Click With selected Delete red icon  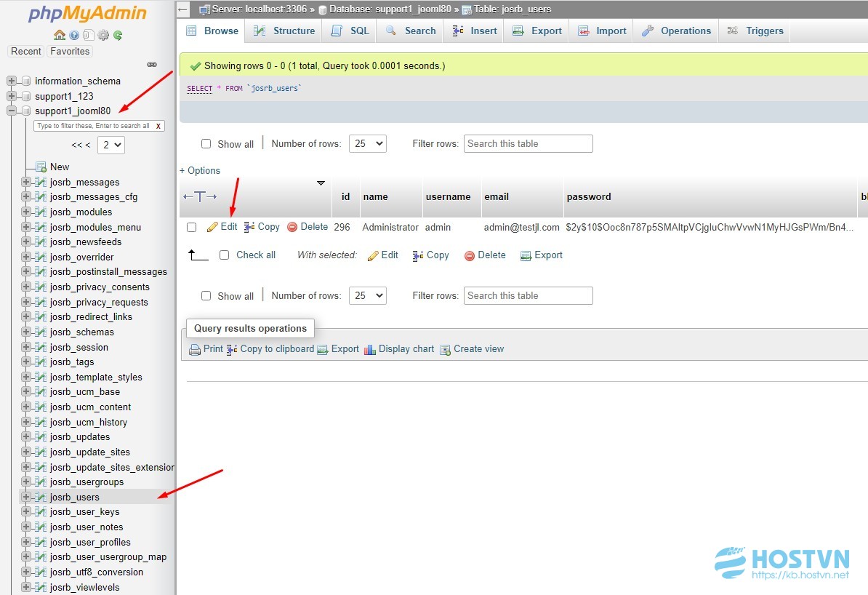(x=470, y=255)
